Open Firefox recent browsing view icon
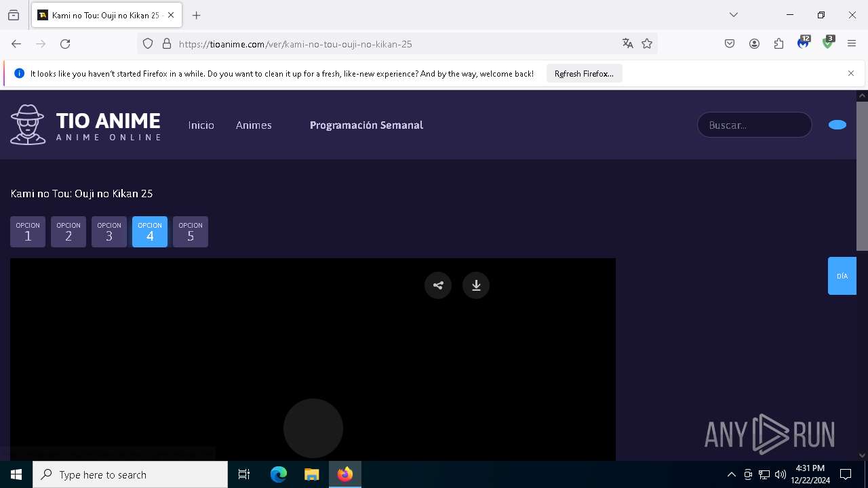868x488 pixels. [x=14, y=15]
